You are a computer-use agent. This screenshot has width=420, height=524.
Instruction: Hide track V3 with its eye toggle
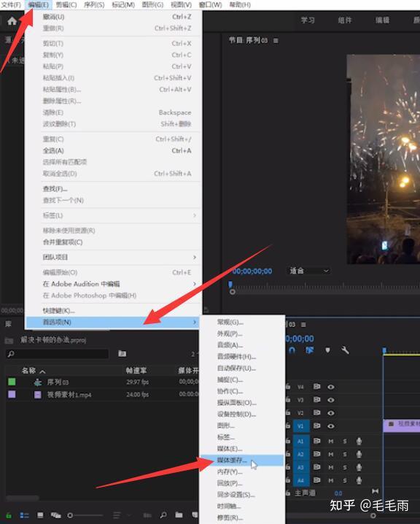331,400
